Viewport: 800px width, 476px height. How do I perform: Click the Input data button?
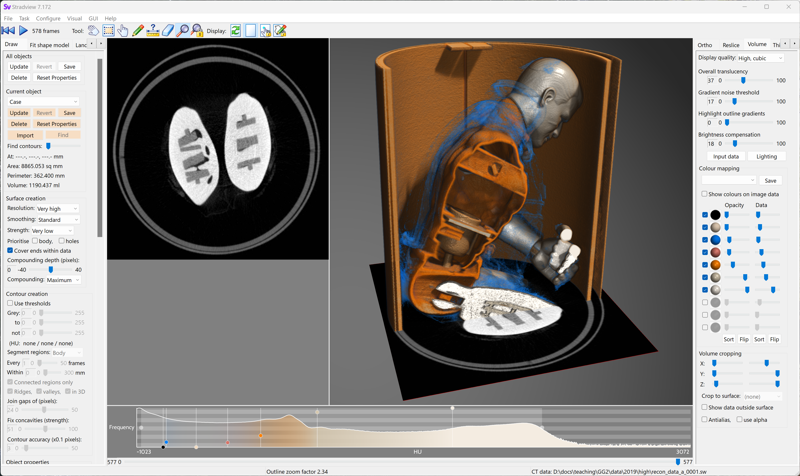(726, 157)
